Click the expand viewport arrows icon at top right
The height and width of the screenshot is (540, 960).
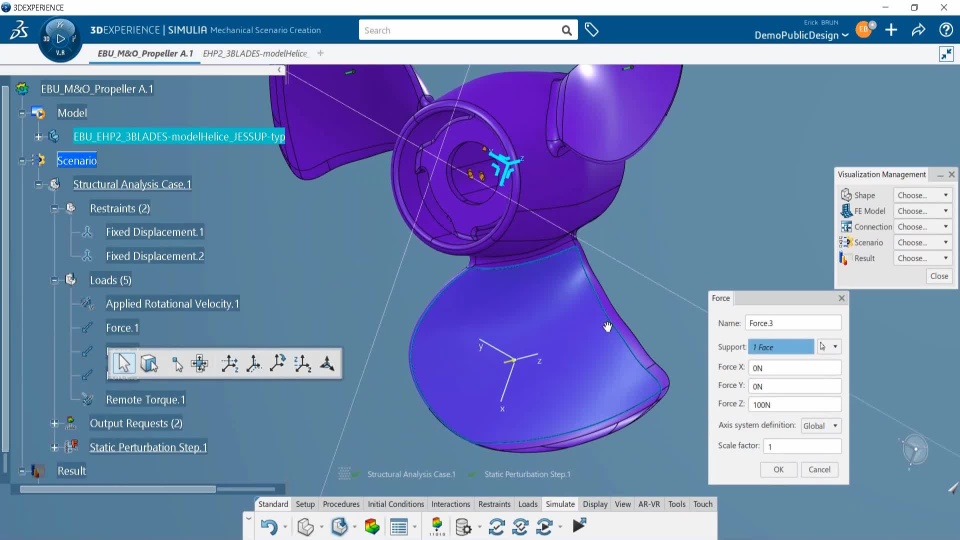point(947,54)
